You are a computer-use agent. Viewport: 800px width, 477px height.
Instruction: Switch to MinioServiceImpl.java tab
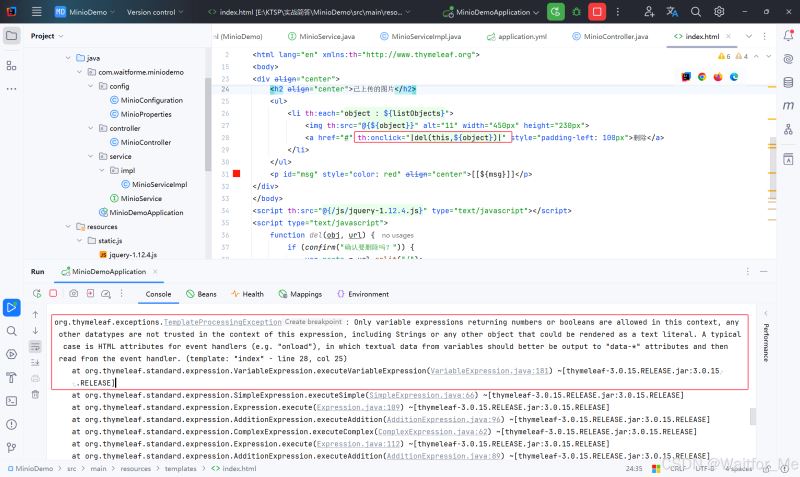(420, 36)
